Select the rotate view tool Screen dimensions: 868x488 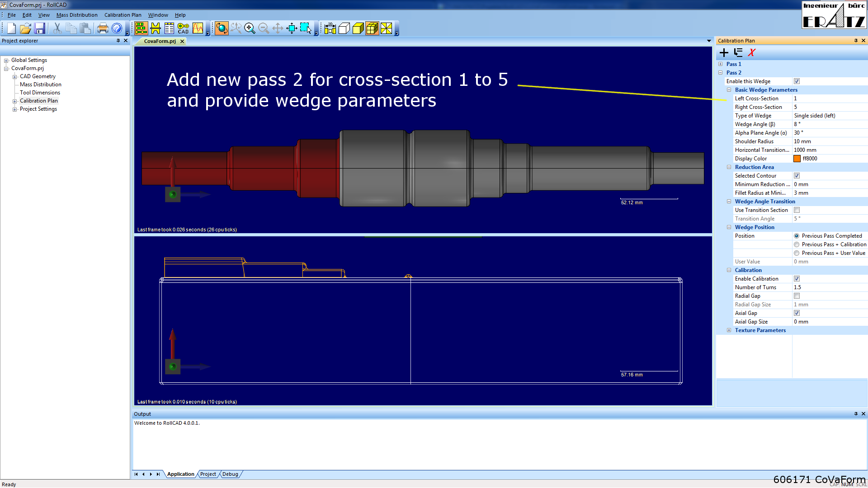[x=222, y=28]
